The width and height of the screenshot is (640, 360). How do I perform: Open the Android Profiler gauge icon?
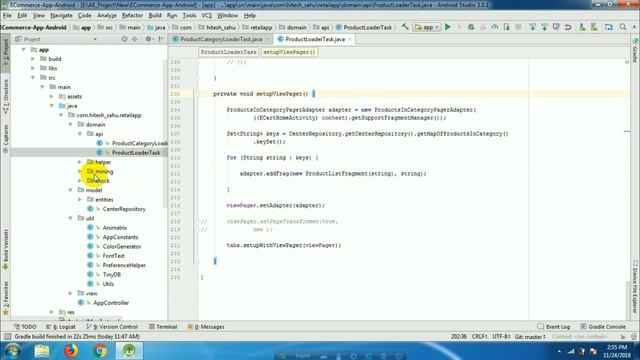[x=495, y=27]
